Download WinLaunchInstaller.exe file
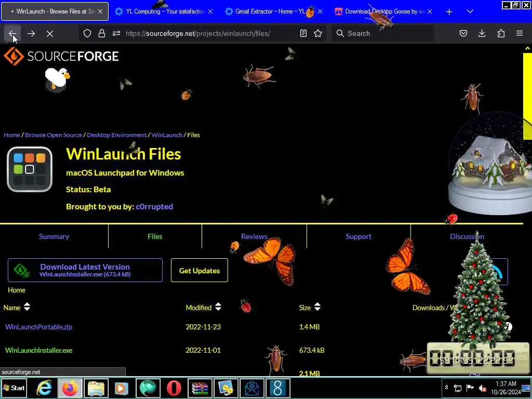 [38, 350]
